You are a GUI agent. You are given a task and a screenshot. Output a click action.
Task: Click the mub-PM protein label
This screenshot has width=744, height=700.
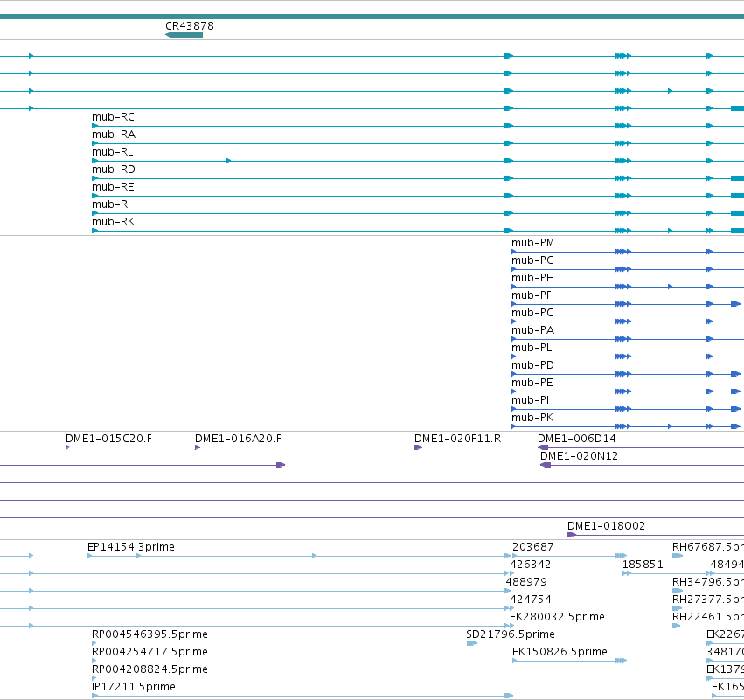tap(532, 243)
